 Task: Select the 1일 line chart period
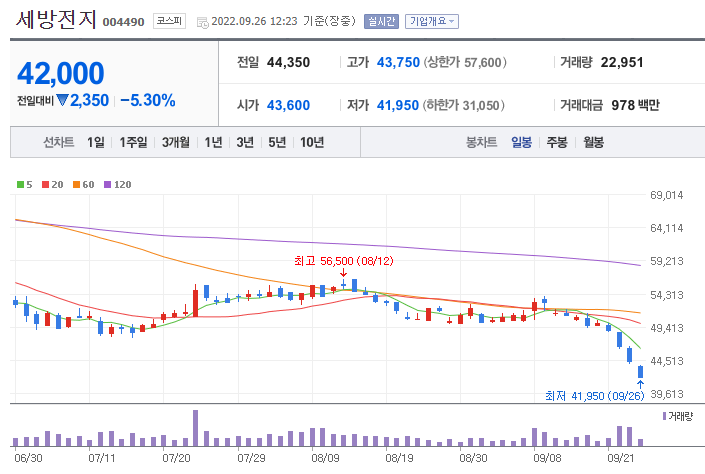point(96,142)
